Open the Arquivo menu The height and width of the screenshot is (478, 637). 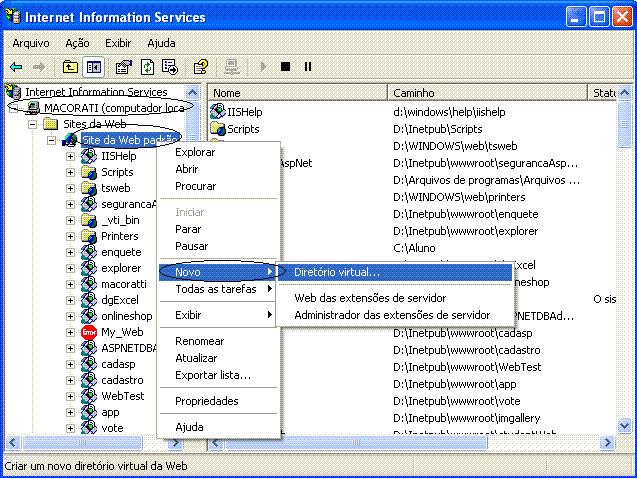point(31,43)
